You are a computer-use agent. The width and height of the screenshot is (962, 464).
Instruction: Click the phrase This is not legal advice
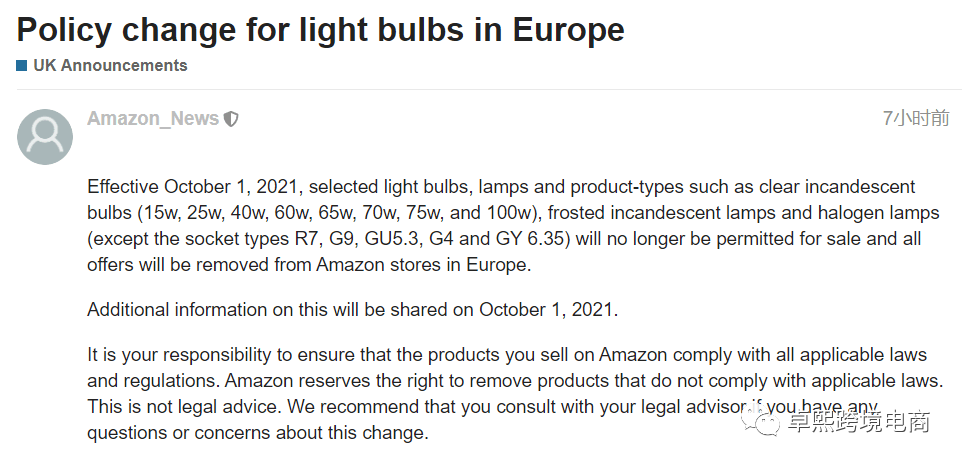(x=185, y=406)
